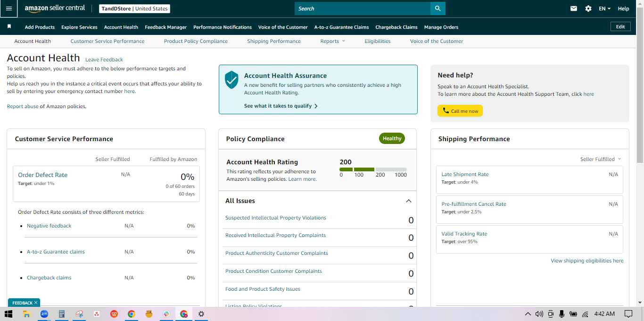Click the Meet Now camera tray icon
The width and height of the screenshot is (644, 321).
click(x=550, y=314)
